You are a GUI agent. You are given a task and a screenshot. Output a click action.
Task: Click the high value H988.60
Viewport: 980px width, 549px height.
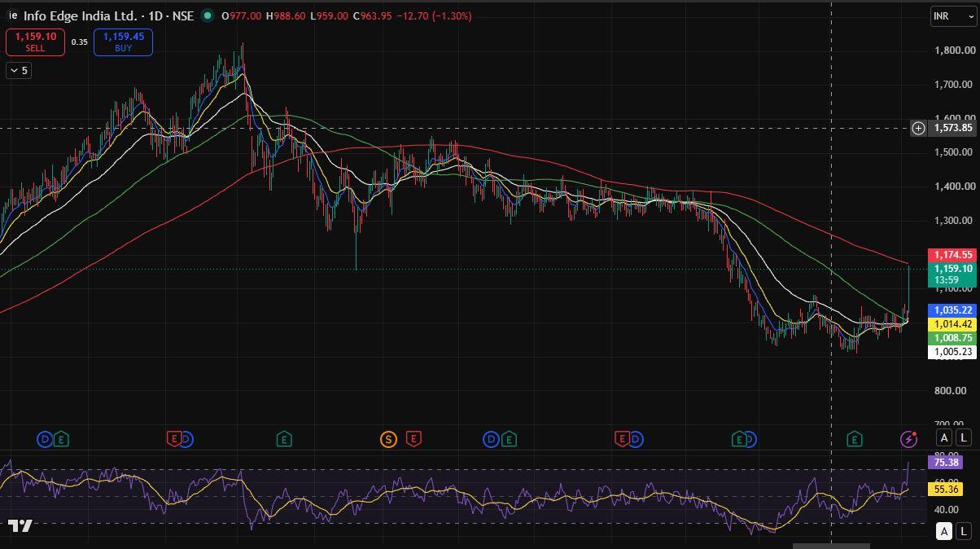coord(286,16)
